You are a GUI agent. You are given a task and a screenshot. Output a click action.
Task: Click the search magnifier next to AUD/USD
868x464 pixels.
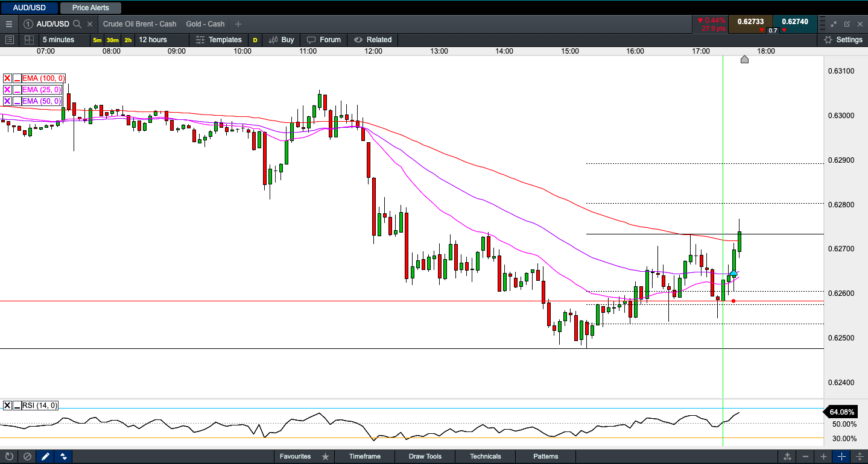coord(77,24)
